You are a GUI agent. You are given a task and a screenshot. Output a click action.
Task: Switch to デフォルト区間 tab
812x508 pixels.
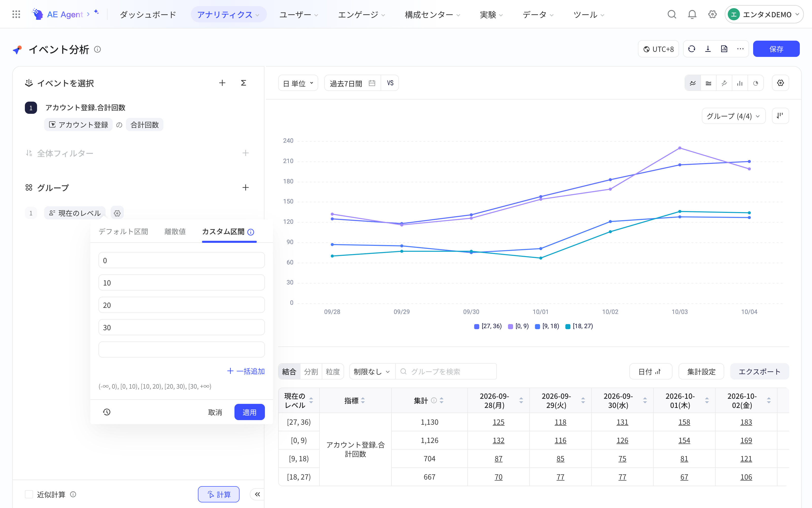point(124,231)
